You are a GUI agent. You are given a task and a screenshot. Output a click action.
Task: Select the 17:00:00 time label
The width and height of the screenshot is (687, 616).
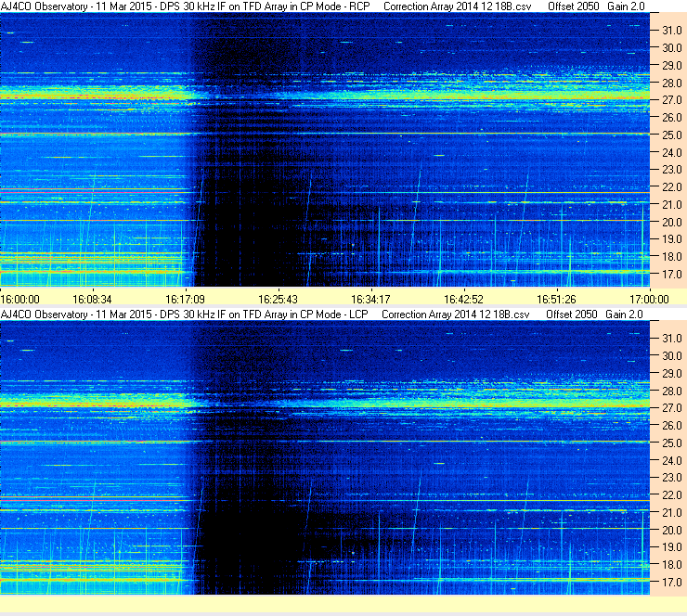(649, 300)
